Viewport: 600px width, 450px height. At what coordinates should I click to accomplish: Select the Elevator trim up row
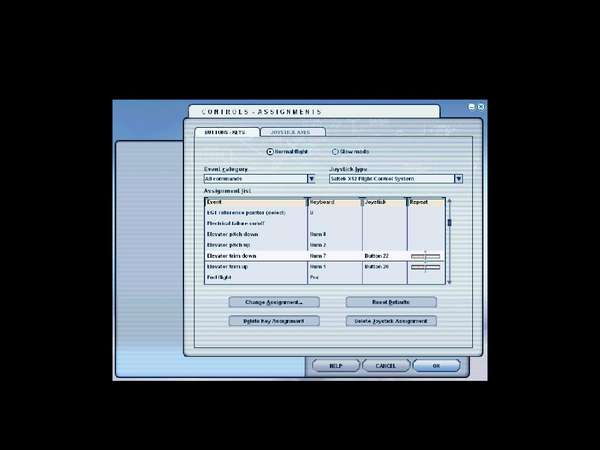click(325, 267)
